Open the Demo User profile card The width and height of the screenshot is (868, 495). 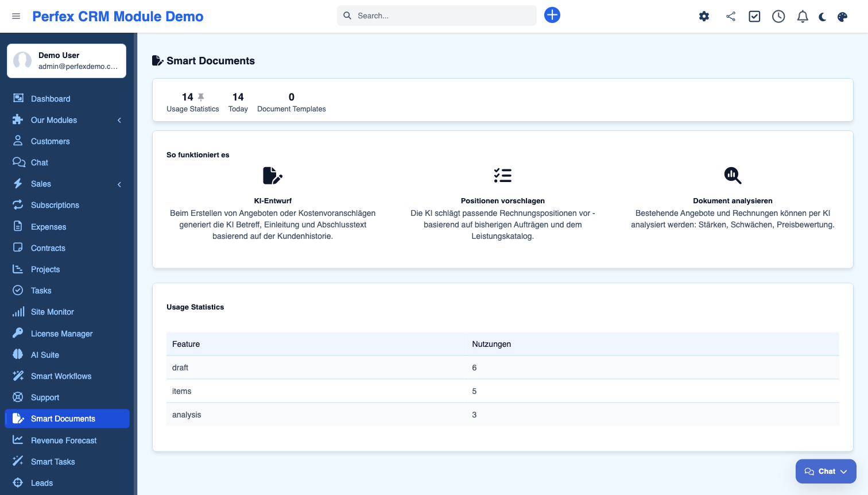click(67, 61)
